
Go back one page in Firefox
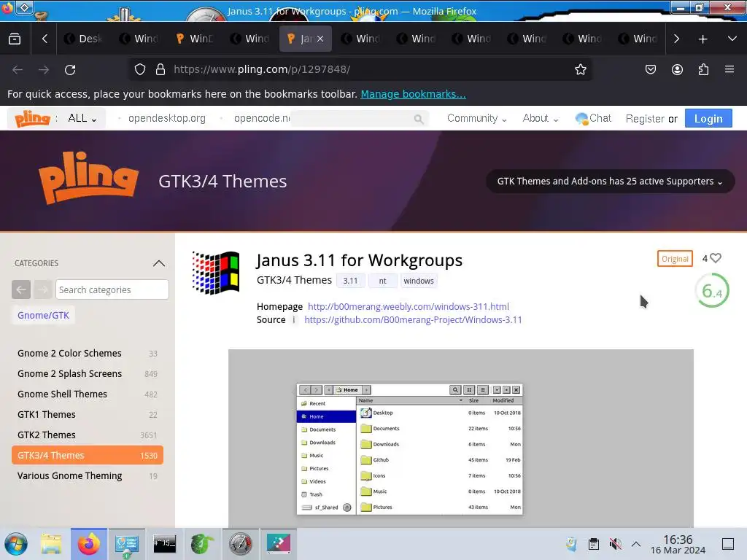pos(18,69)
